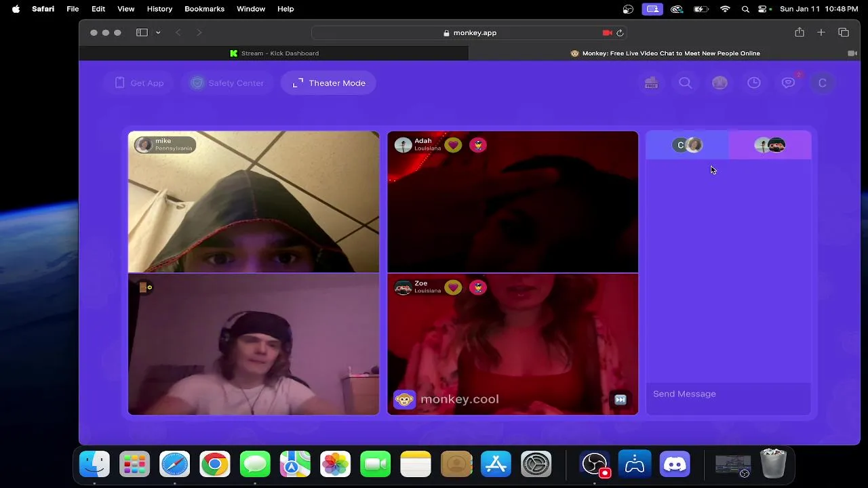Screen dimensions: 868x488
Task: Open messages heart chat bubble icon
Action: [x=788, y=83]
